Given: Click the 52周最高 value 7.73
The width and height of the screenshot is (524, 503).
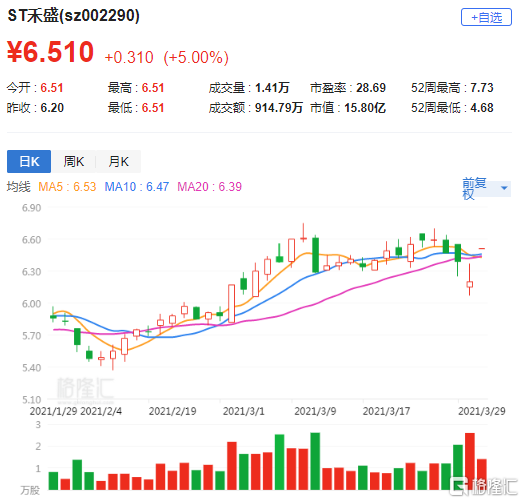Looking at the screenshot, I should (x=482, y=88).
